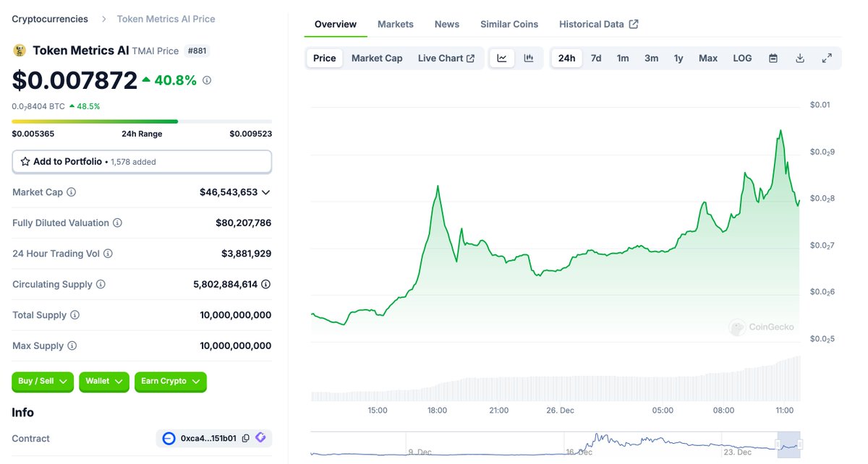This screenshot has height=464, width=868.
Task: Open the News tab
Action: coord(447,24)
